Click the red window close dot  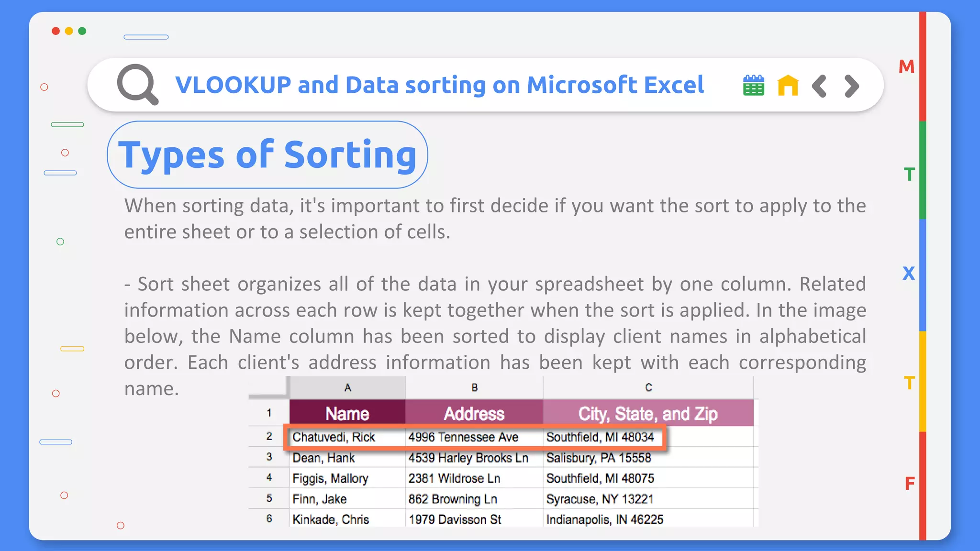[56, 31]
